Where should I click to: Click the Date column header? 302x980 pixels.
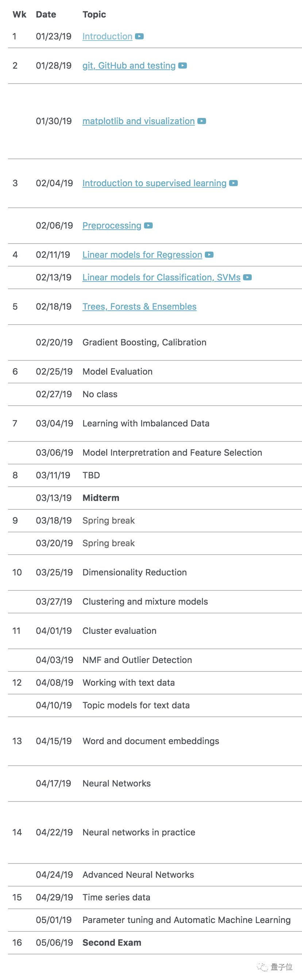pos(46,15)
